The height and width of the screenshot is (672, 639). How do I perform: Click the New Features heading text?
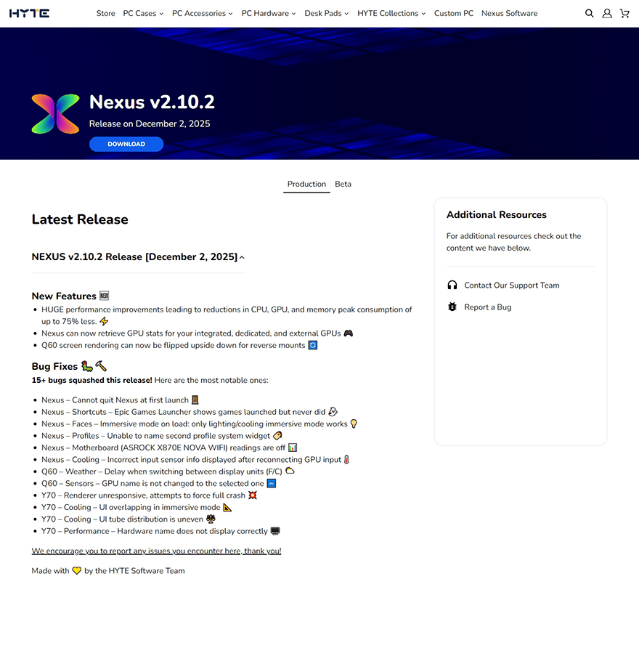tap(64, 296)
